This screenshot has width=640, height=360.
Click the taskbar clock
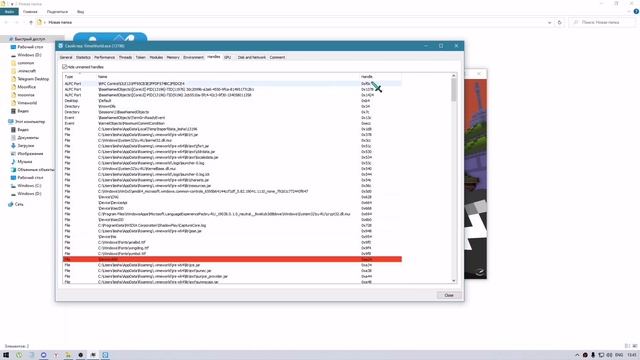(631, 355)
